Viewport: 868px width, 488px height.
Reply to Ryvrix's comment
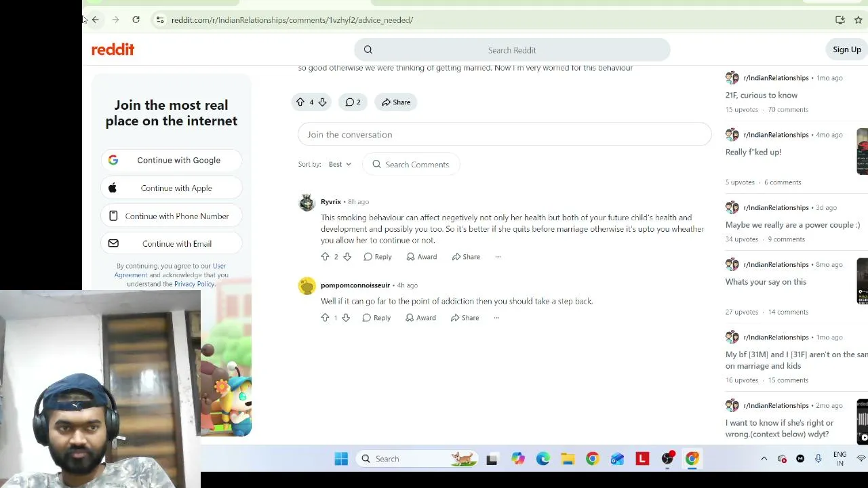377,257
